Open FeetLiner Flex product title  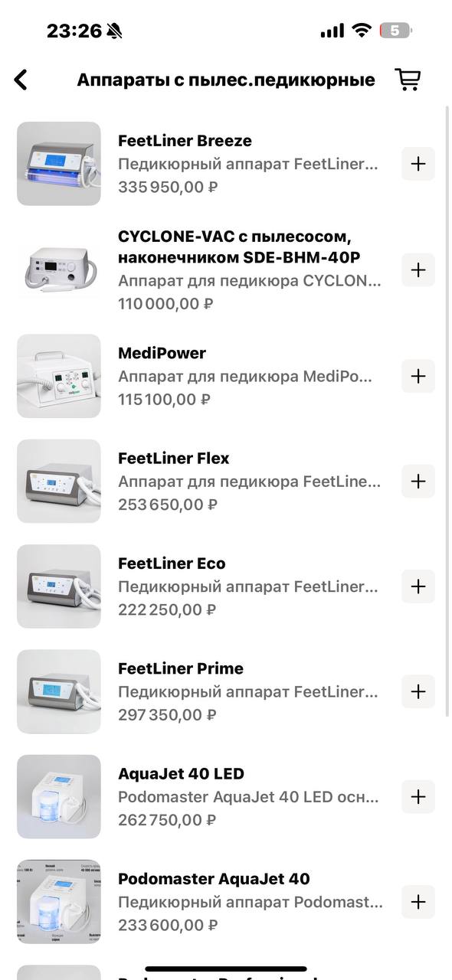tap(174, 458)
